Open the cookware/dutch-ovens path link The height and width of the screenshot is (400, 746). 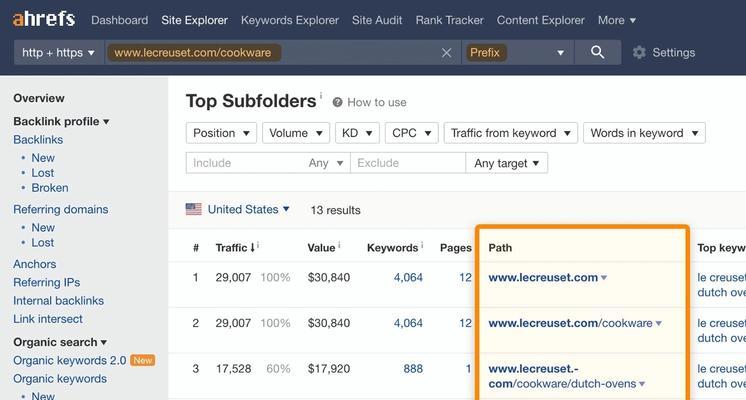click(x=562, y=376)
